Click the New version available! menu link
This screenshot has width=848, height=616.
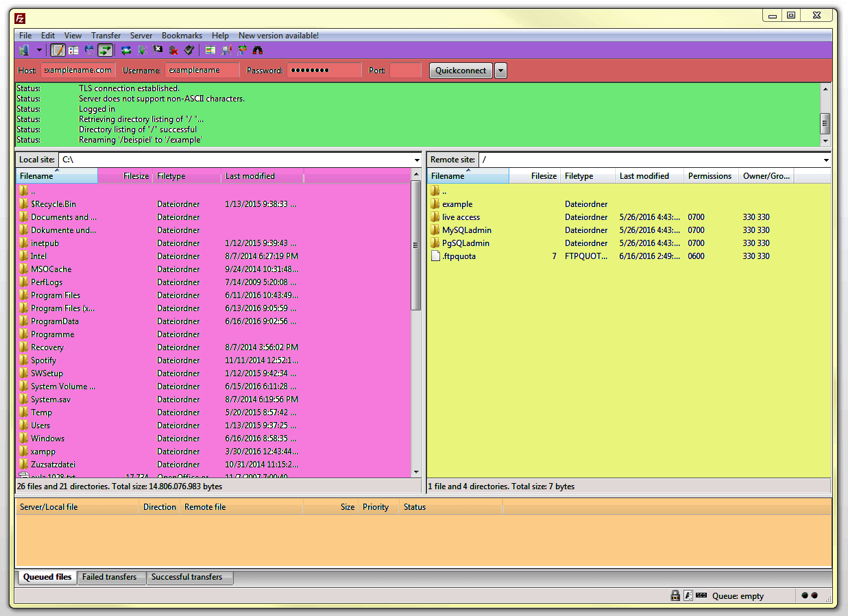(278, 36)
